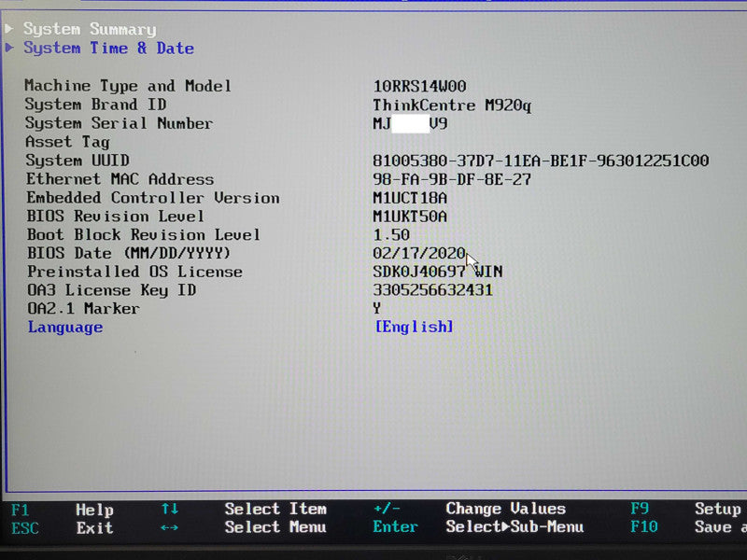Click the M1UCT18A controller version value

(410, 198)
